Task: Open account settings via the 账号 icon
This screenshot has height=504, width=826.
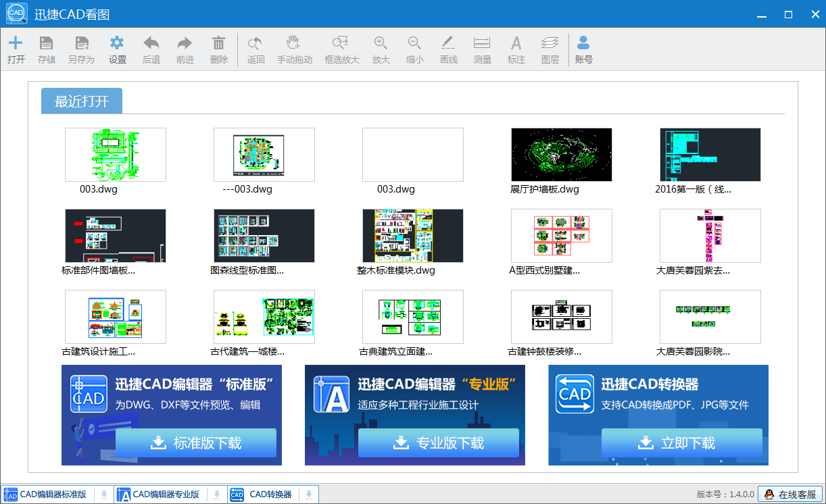Action: point(583,49)
